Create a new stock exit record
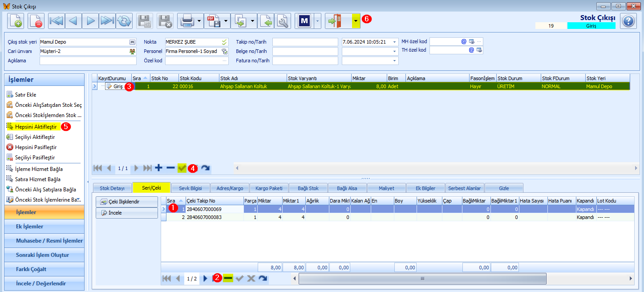 click(16, 21)
